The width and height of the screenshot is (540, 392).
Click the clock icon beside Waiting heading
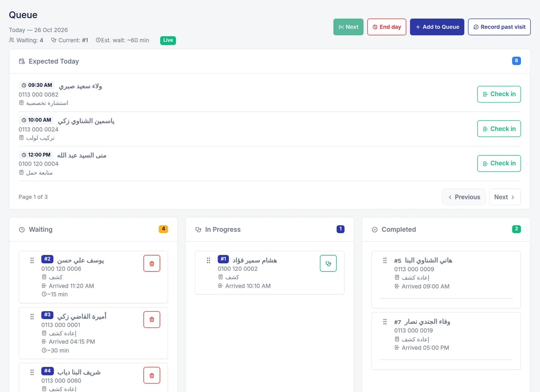(22, 230)
